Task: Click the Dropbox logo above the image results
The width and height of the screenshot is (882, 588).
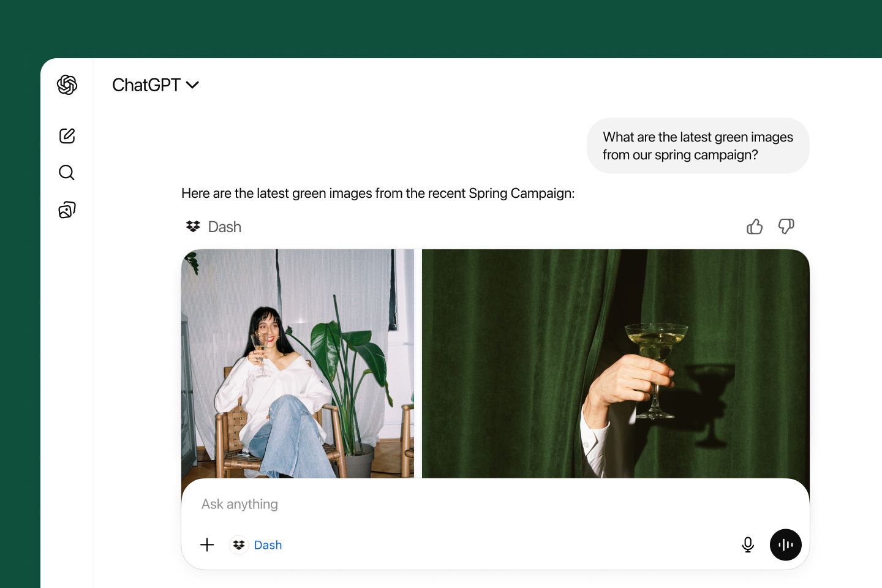Action: (193, 227)
